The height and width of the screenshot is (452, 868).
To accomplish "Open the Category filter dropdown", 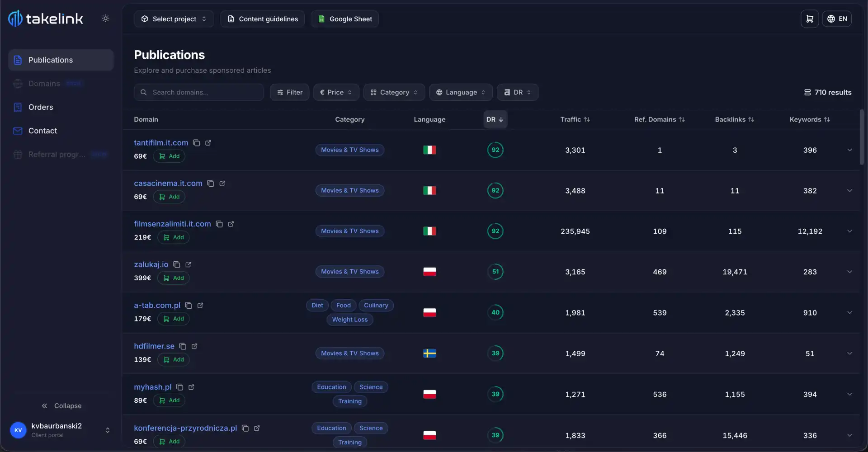I will point(394,92).
